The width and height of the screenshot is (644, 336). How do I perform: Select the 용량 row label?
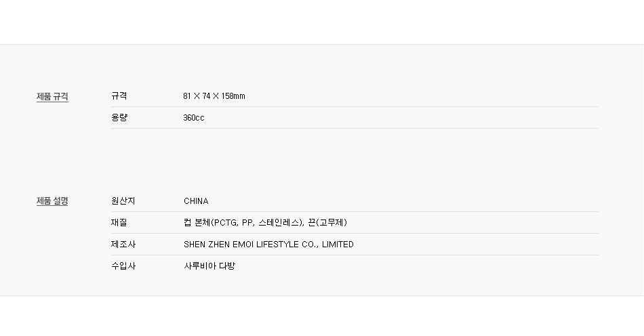[119, 118]
